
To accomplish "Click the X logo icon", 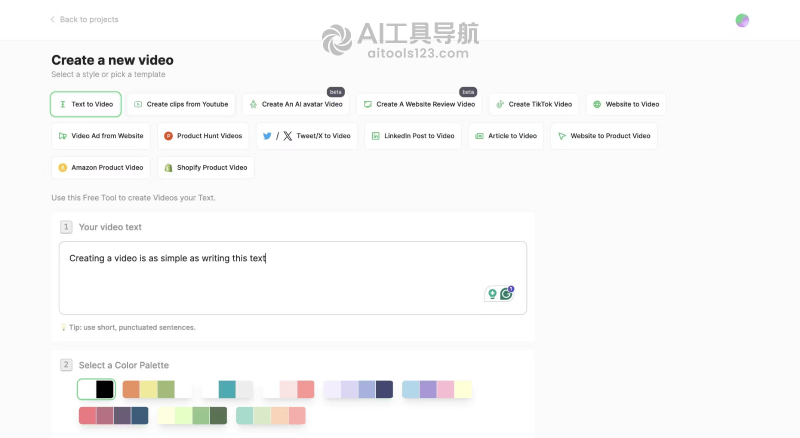I will coord(288,136).
